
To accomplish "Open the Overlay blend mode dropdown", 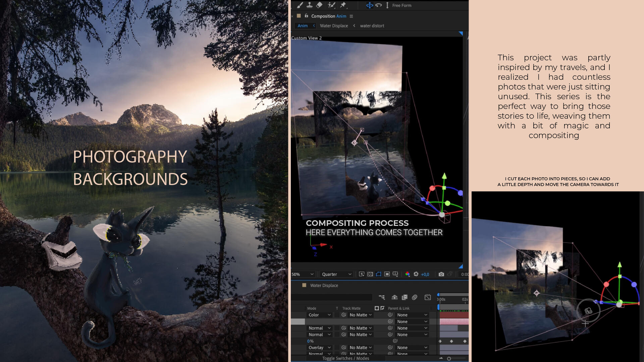I will (x=319, y=348).
